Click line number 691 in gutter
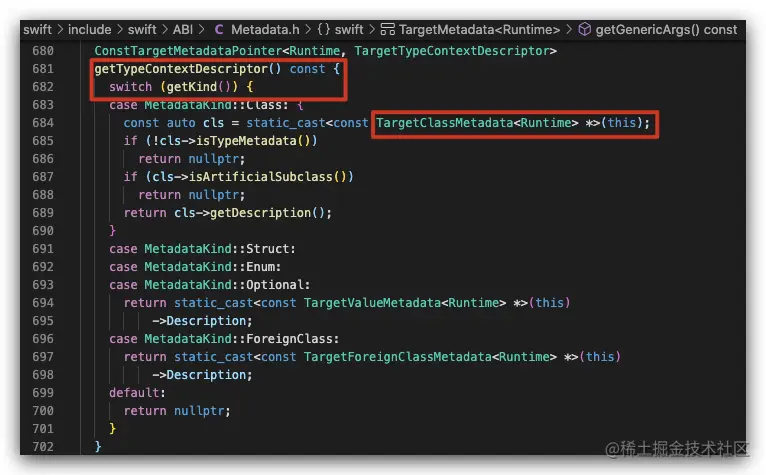 coord(43,249)
